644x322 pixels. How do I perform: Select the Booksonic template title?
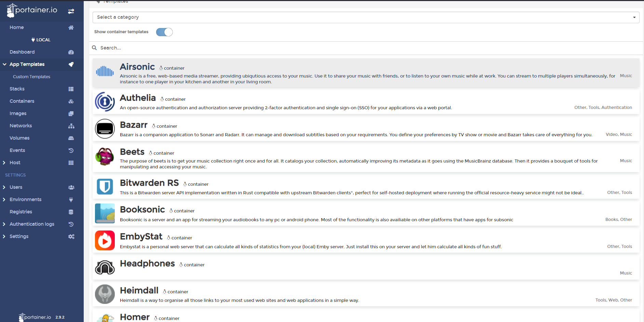[x=142, y=210]
